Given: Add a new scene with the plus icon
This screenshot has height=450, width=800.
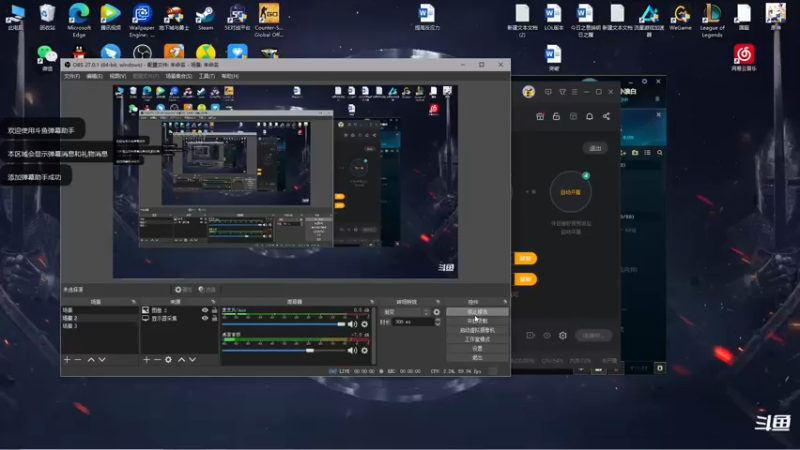Looking at the screenshot, I should click(x=67, y=360).
